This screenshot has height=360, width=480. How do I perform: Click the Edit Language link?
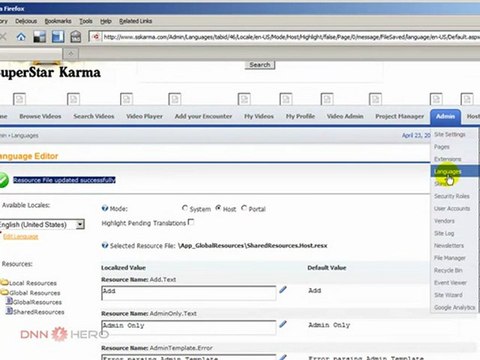click(21, 236)
